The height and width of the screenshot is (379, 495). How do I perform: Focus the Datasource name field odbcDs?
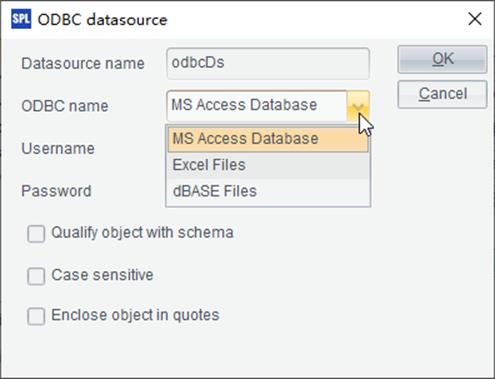coord(268,63)
